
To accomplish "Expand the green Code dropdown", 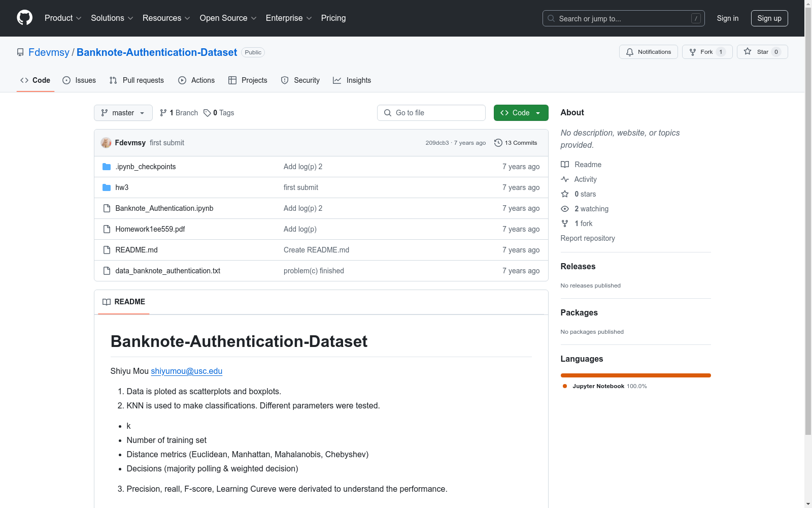I will 521,113.
